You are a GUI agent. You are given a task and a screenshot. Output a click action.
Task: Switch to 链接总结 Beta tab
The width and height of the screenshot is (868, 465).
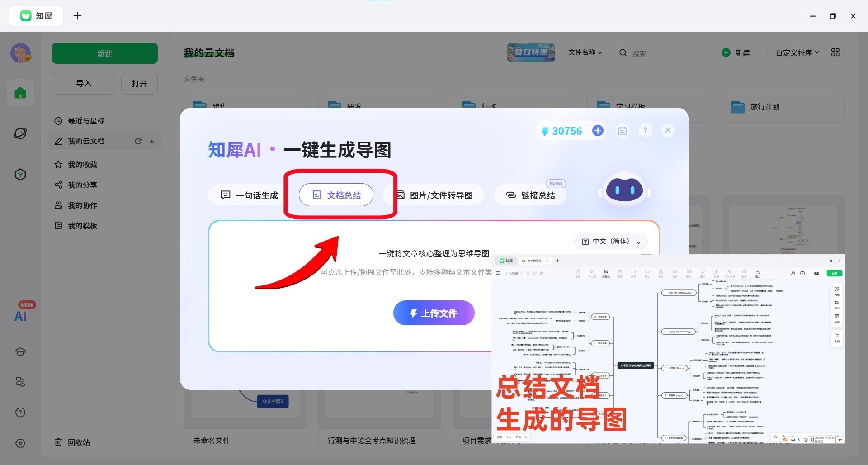pyautogui.click(x=530, y=195)
